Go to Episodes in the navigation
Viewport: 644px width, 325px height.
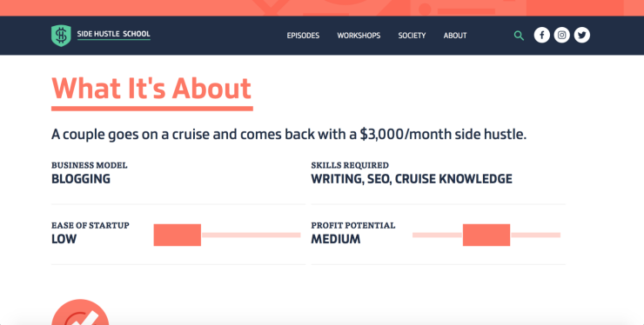pos(303,36)
